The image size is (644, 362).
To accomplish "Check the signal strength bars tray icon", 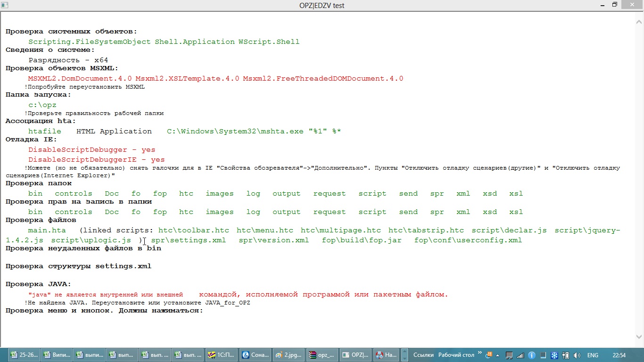I will pos(520,355).
